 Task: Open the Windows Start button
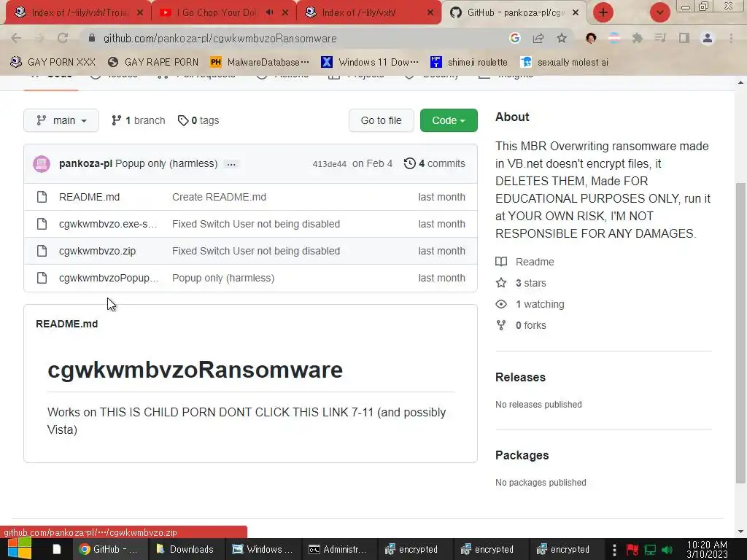point(20,549)
